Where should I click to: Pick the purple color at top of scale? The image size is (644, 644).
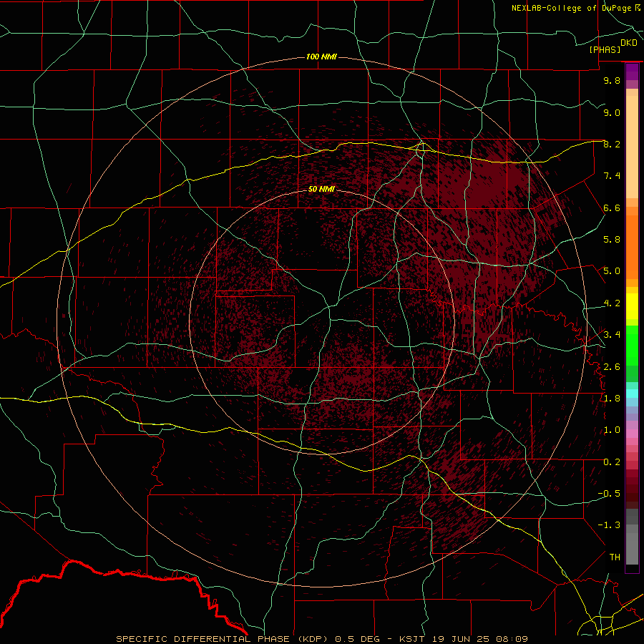632,72
